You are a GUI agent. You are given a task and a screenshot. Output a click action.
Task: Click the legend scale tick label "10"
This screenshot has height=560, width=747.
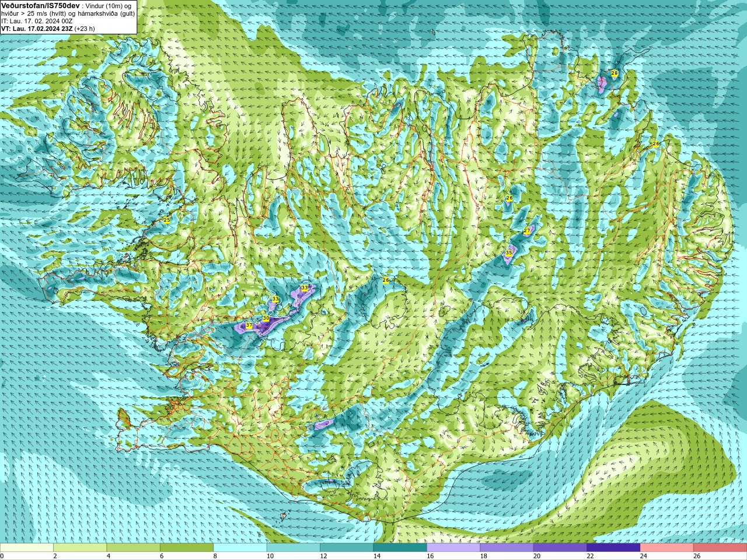[270, 556]
